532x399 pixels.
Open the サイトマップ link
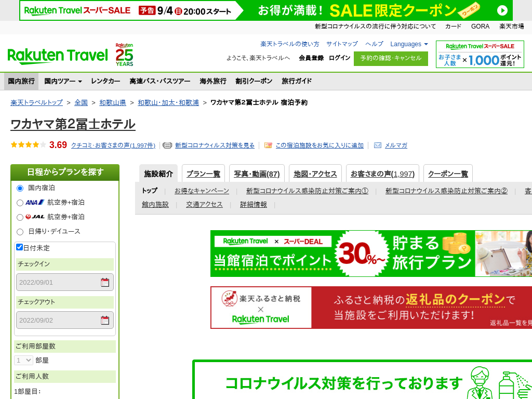tap(342, 44)
